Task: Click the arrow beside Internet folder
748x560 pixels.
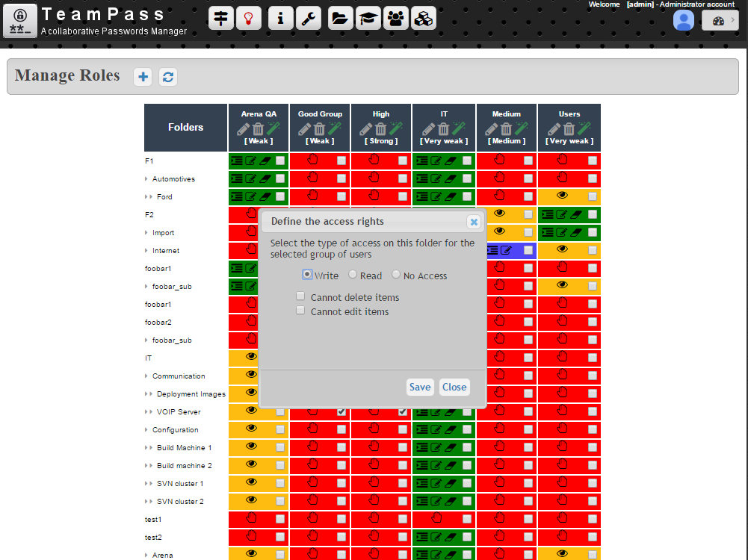Action: [146, 251]
